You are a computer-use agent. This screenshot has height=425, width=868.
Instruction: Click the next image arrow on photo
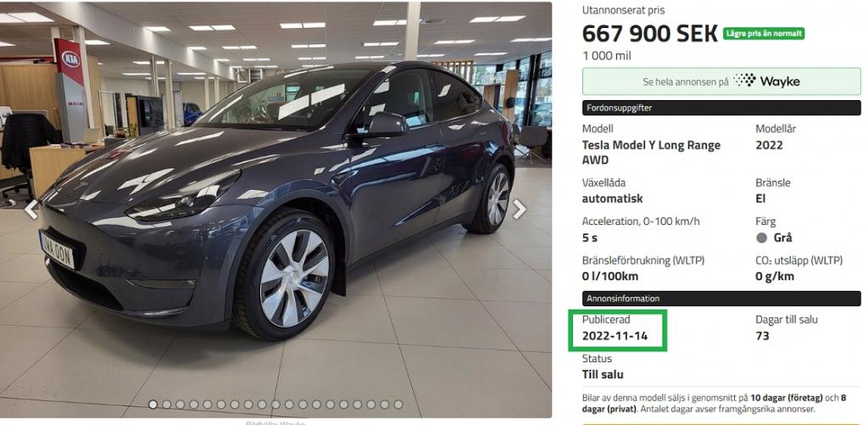point(519,210)
